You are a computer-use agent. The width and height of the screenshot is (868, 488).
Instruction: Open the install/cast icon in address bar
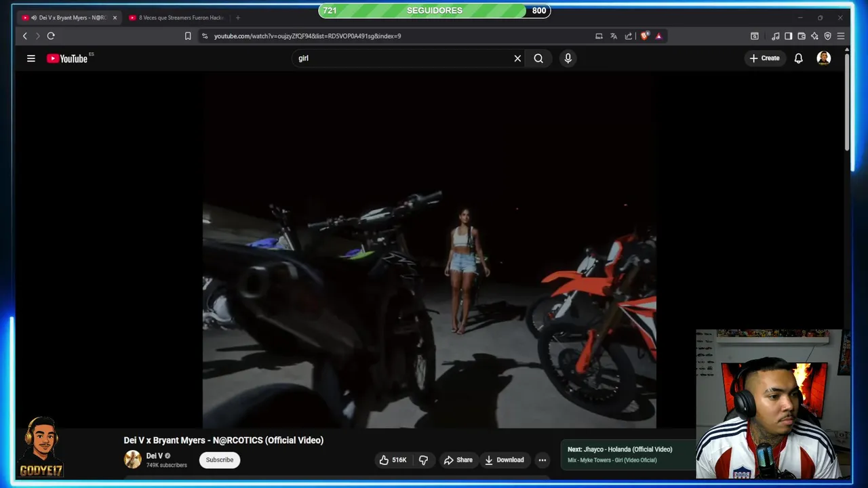pos(599,36)
